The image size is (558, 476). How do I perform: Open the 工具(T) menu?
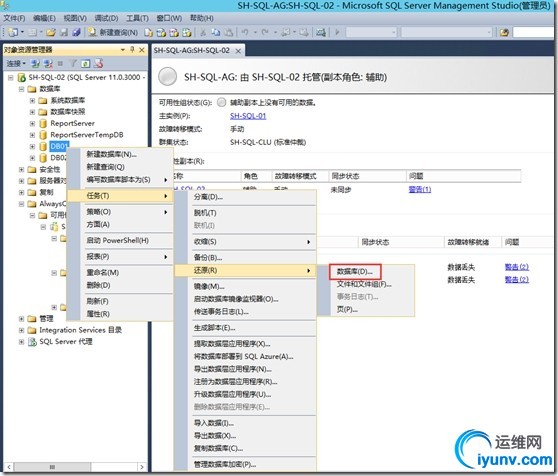coord(137,18)
